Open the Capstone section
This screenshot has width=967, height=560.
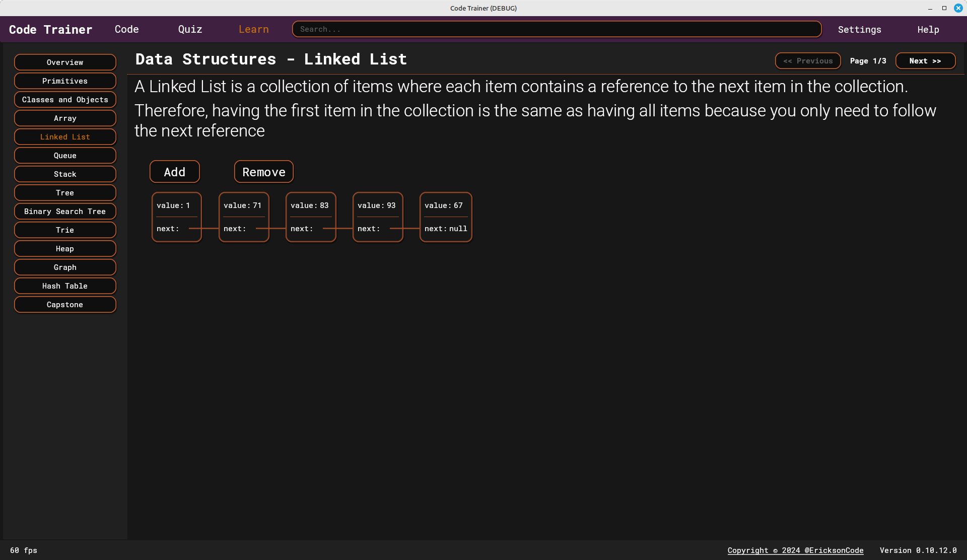click(64, 305)
